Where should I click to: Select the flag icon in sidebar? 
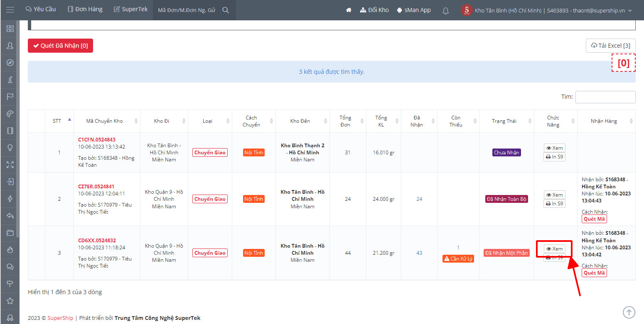(10, 97)
